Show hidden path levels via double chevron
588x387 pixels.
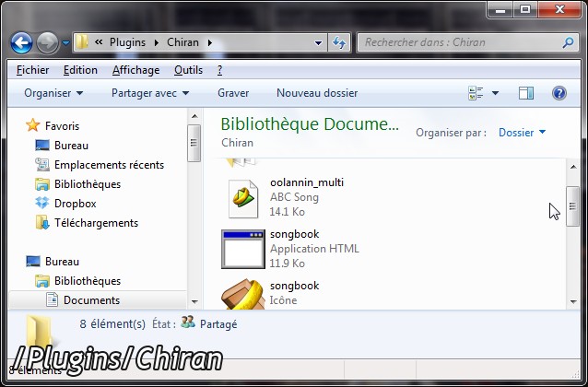click(x=99, y=42)
